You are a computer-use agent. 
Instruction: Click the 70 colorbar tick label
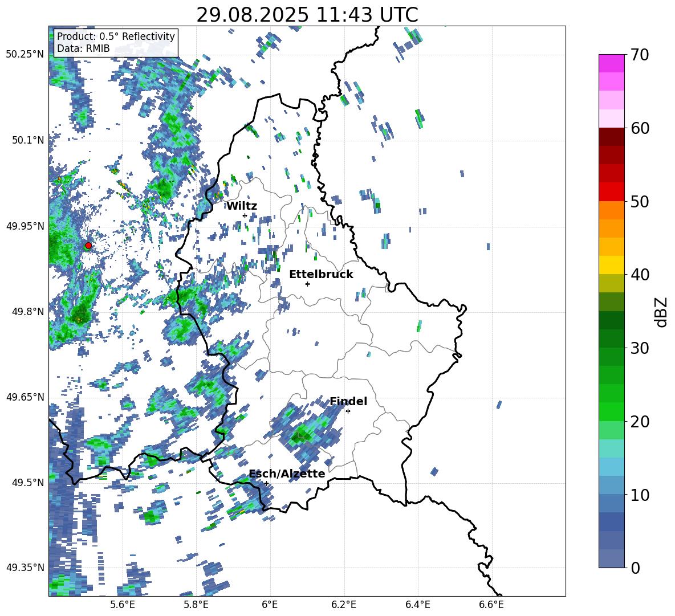[640, 55]
